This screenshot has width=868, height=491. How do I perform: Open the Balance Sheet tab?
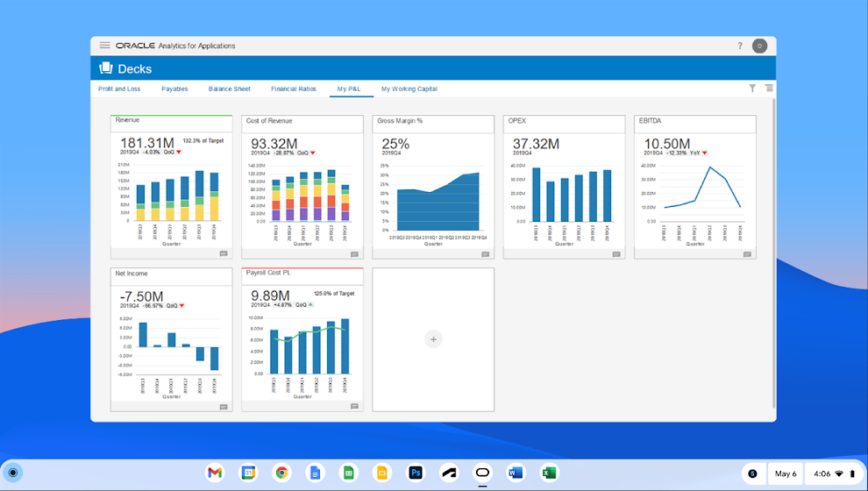click(x=229, y=89)
